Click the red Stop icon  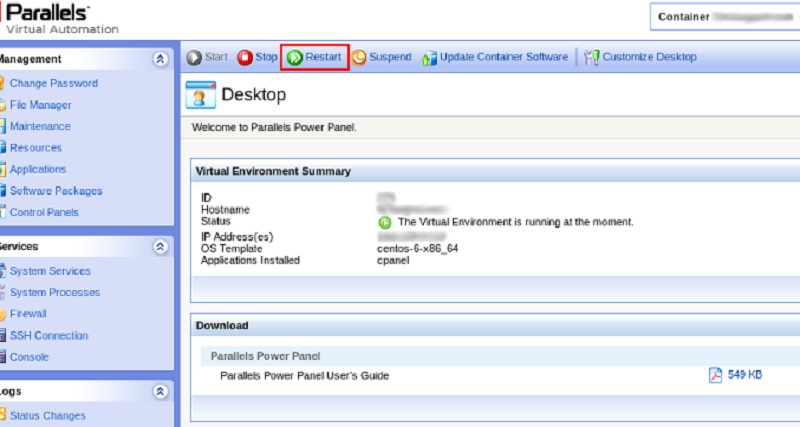pyautogui.click(x=245, y=57)
